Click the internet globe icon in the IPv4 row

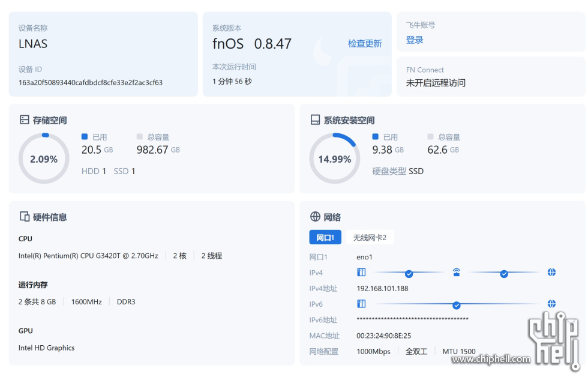(551, 273)
